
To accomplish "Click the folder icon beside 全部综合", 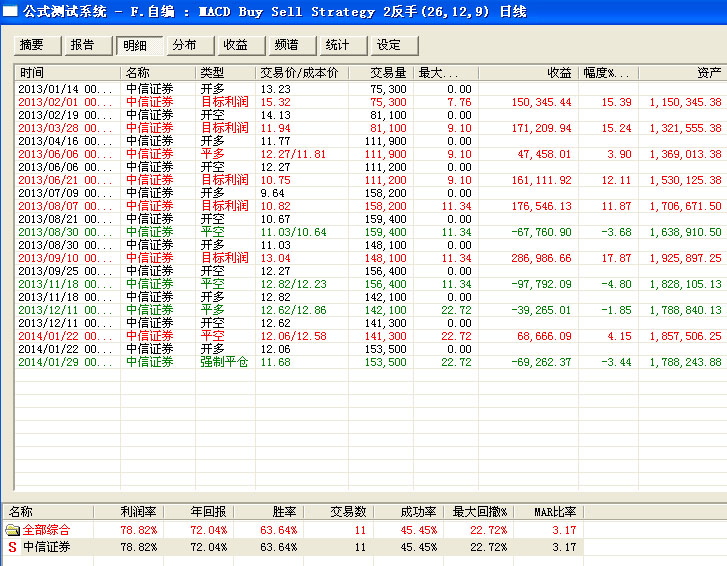I will click(x=13, y=529).
